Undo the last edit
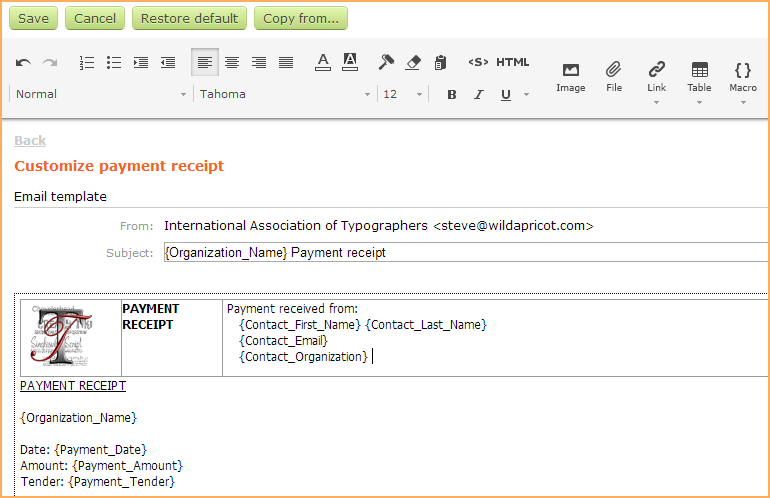The image size is (770, 498). (x=23, y=62)
